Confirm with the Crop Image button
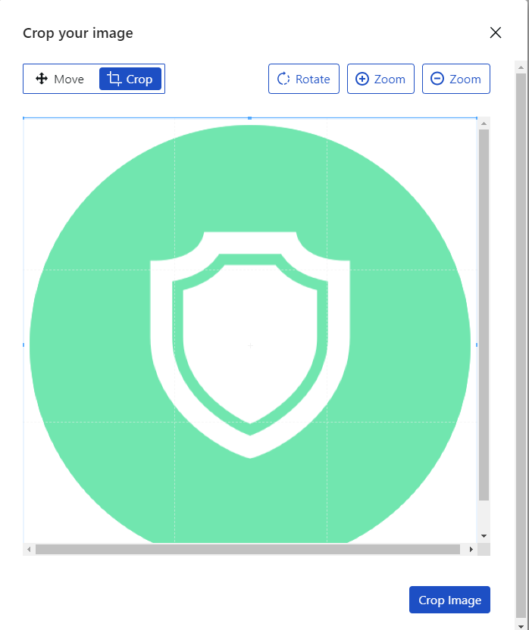The width and height of the screenshot is (529, 630). [449, 599]
